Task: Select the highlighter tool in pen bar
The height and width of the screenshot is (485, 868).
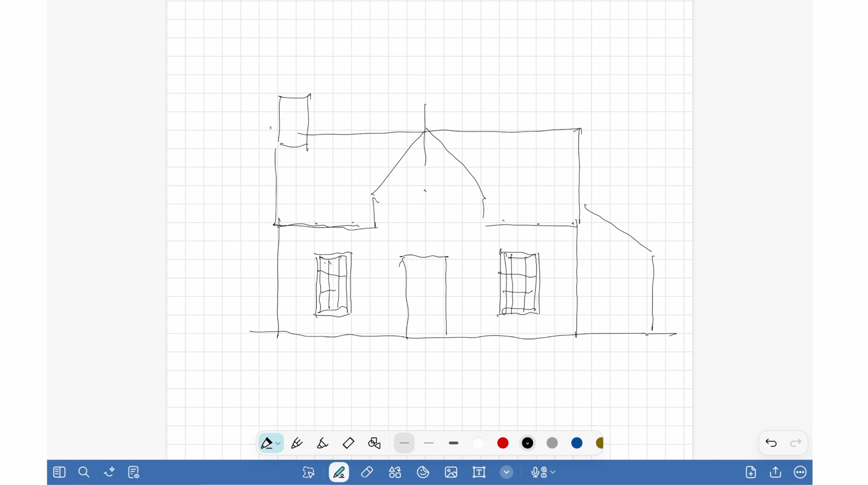Action: [323, 443]
